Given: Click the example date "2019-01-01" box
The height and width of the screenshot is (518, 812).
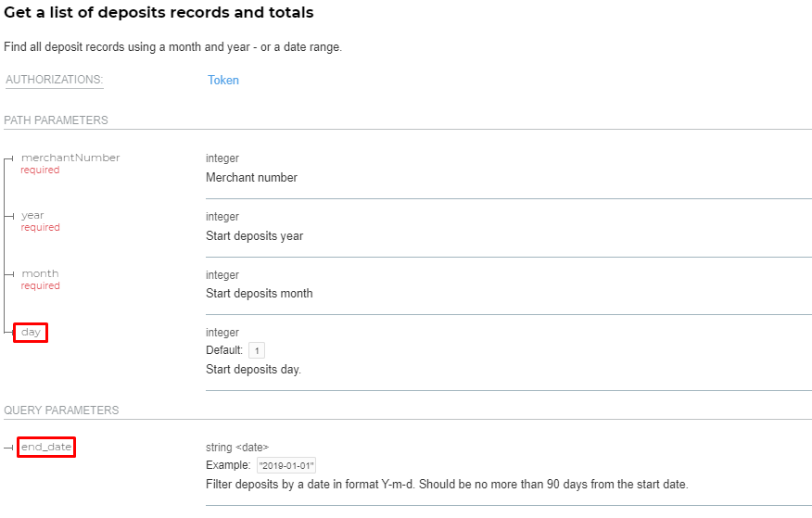Looking at the screenshot, I should [x=286, y=465].
